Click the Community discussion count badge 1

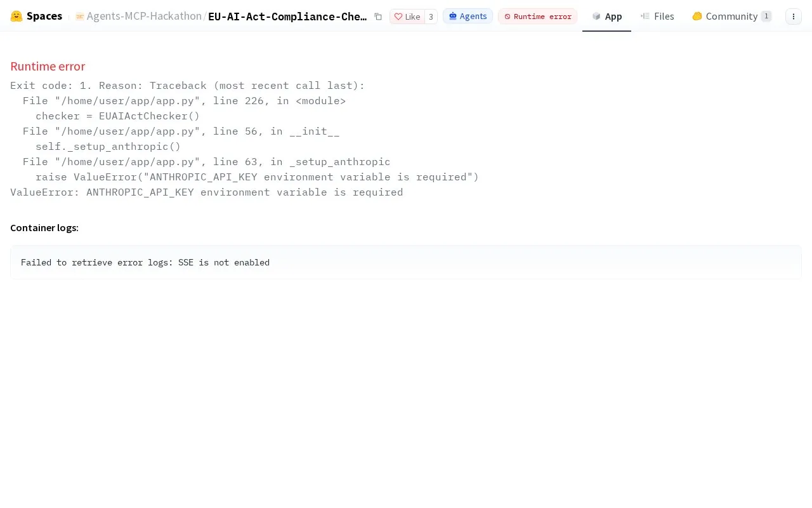(766, 17)
